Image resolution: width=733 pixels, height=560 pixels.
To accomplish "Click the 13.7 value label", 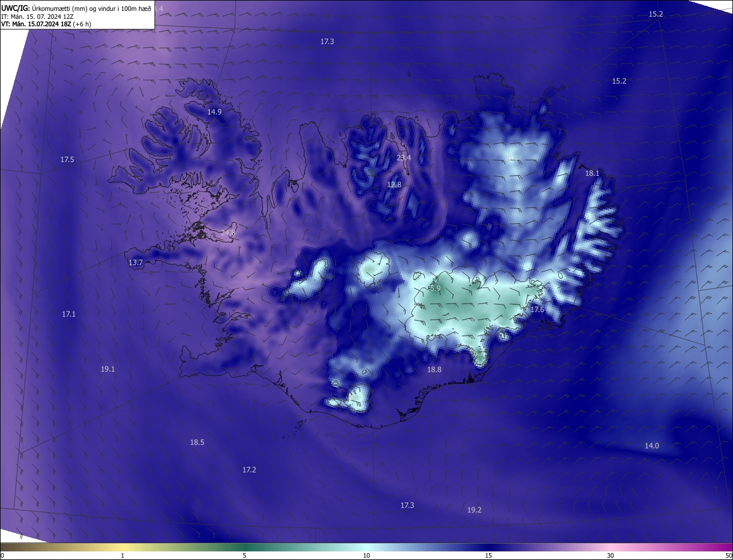I will (136, 262).
